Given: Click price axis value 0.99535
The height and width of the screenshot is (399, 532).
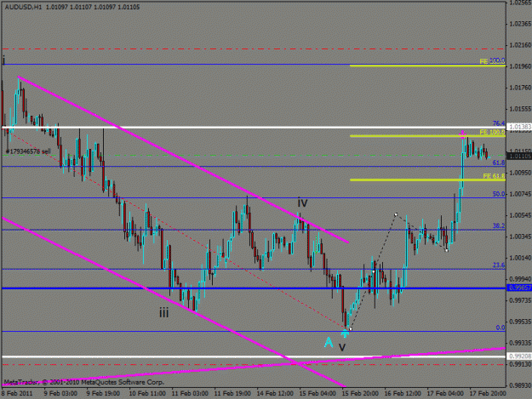Looking at the screenshot, I should tap(520, 322).
